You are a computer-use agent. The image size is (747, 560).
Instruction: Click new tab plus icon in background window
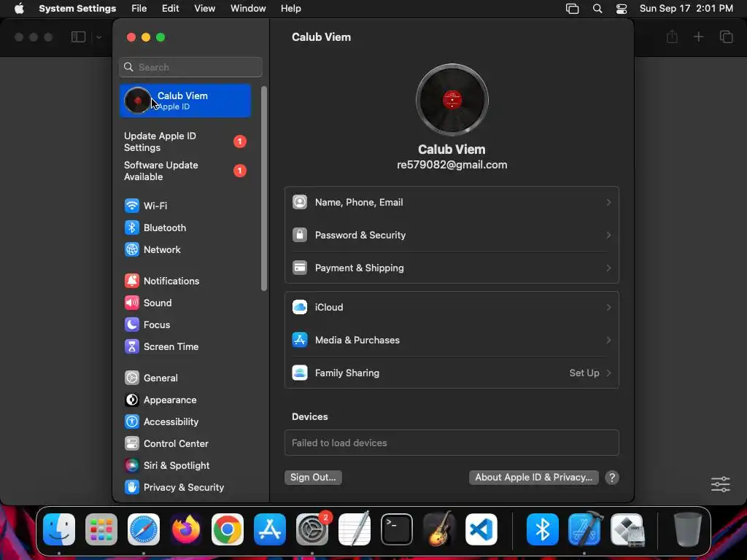click(698, 36)
